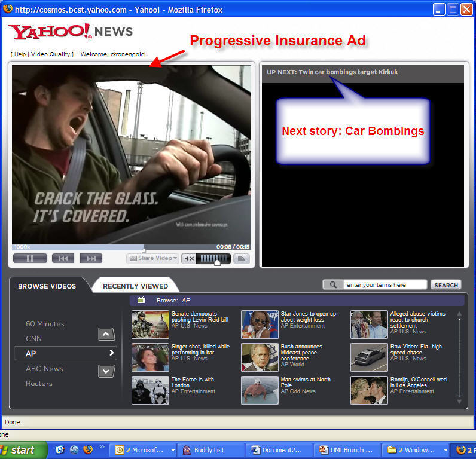Open the Video Quality link
This screenshot has width=476, height=459.
coord(54,54)
